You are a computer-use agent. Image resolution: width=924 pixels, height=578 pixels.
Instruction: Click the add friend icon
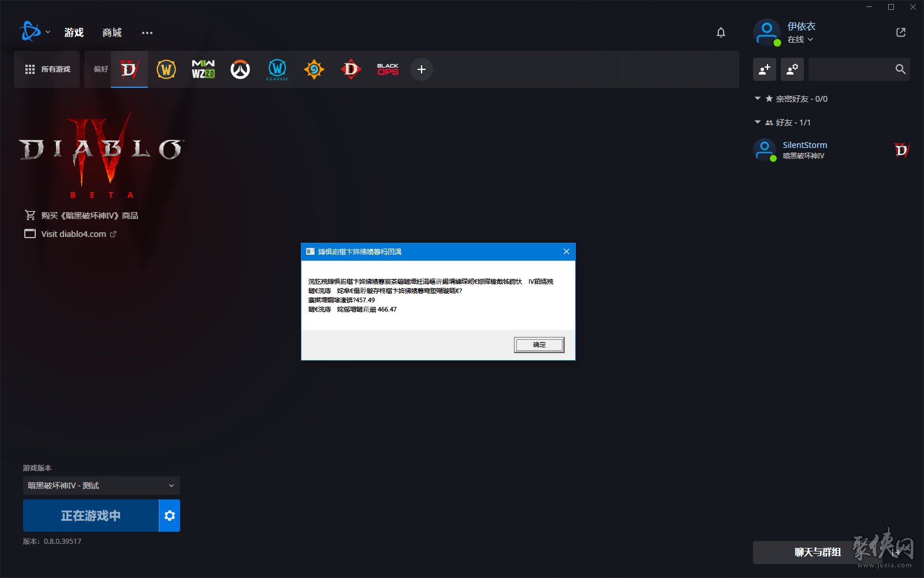coord(765,69)
